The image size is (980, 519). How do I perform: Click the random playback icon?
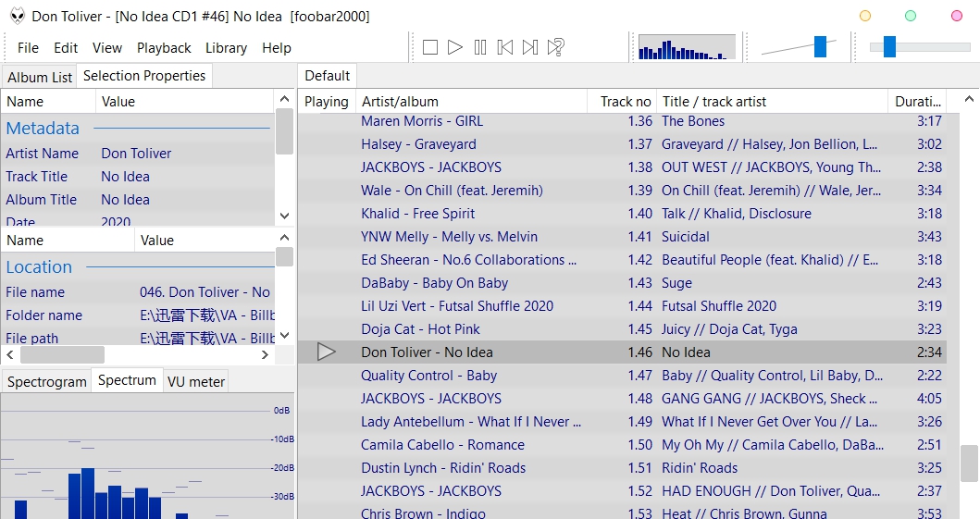click(x=555, y=47)
